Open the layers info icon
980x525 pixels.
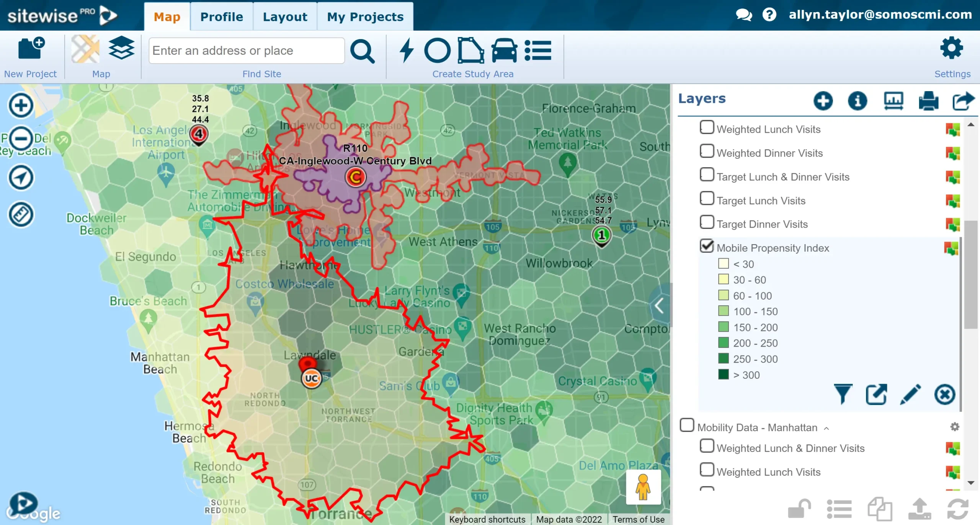tap(857, 101)
